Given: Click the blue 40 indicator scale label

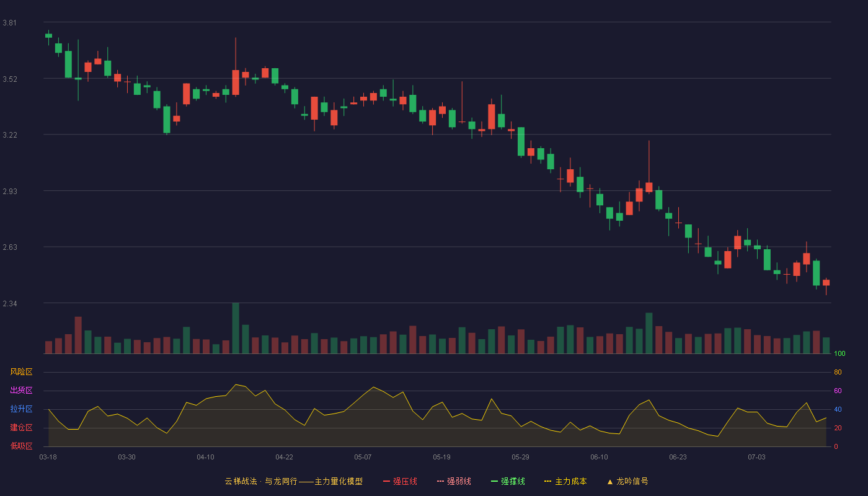Looking at the screenshot, I should (x=838, y=409).
